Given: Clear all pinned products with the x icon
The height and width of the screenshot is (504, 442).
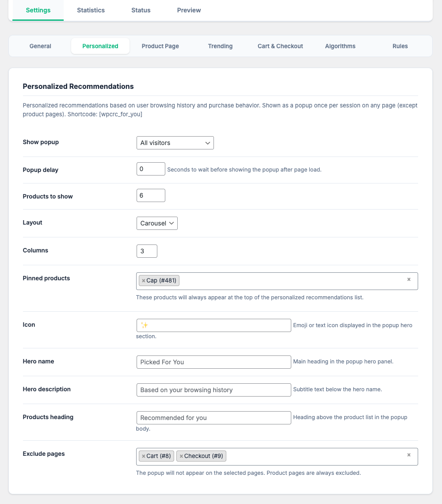Looking at the screenshot, I should click(409, 279).
